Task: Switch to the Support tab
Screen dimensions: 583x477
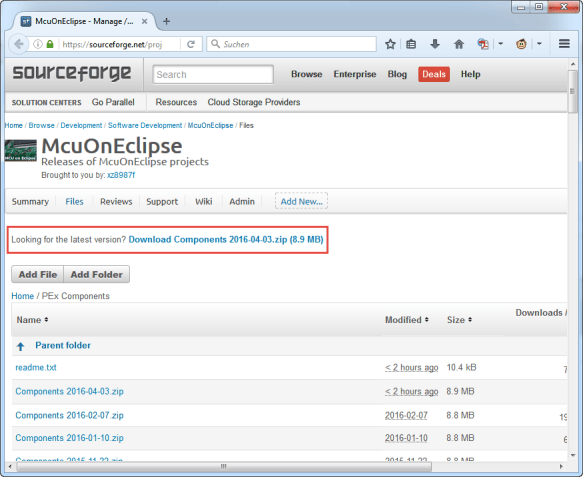Action: 162,202
